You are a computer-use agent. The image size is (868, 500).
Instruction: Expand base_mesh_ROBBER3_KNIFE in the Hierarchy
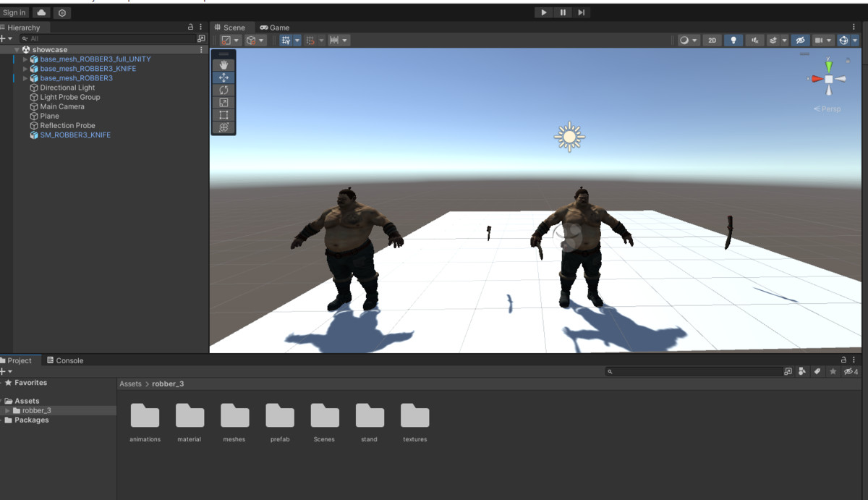pos(25,69)
